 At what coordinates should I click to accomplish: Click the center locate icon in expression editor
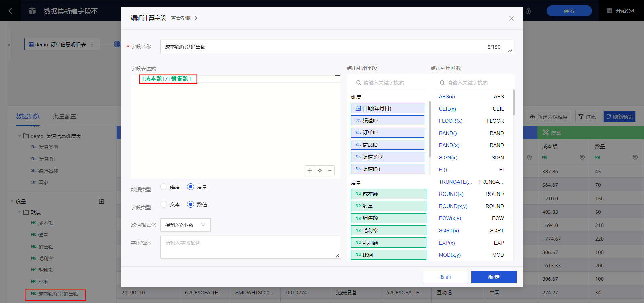[x=320, y=171]
